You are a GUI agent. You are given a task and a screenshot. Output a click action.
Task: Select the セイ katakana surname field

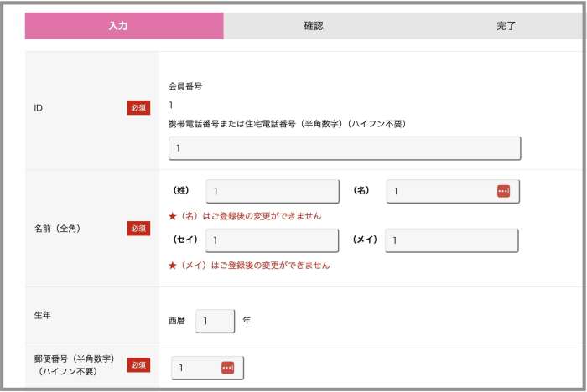point(272,240)
